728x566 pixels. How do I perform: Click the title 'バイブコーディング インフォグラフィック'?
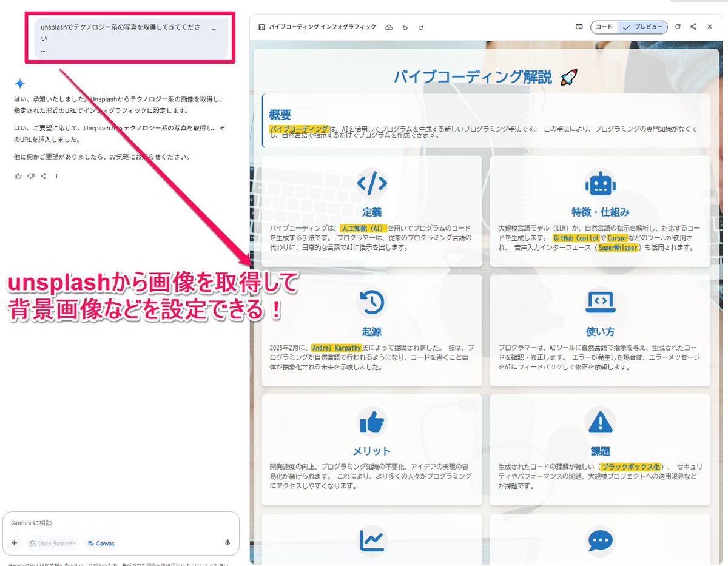pyautogui.click(x=323, y=27)
